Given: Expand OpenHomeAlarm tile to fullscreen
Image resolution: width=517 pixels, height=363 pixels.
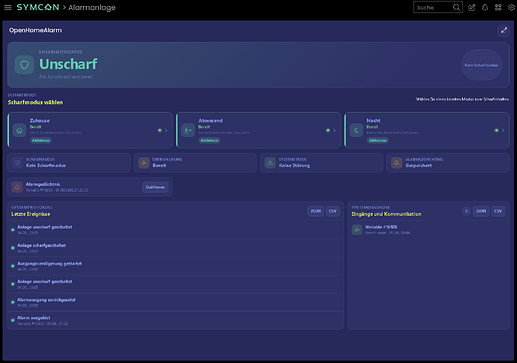Looking at the screenshot, I should tap(504, 30).
